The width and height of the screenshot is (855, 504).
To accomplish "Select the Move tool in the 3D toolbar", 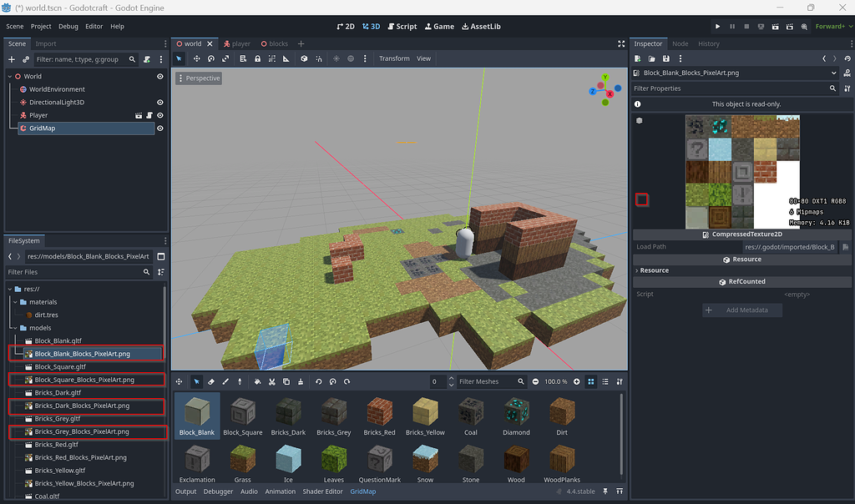I will [197, 58].
